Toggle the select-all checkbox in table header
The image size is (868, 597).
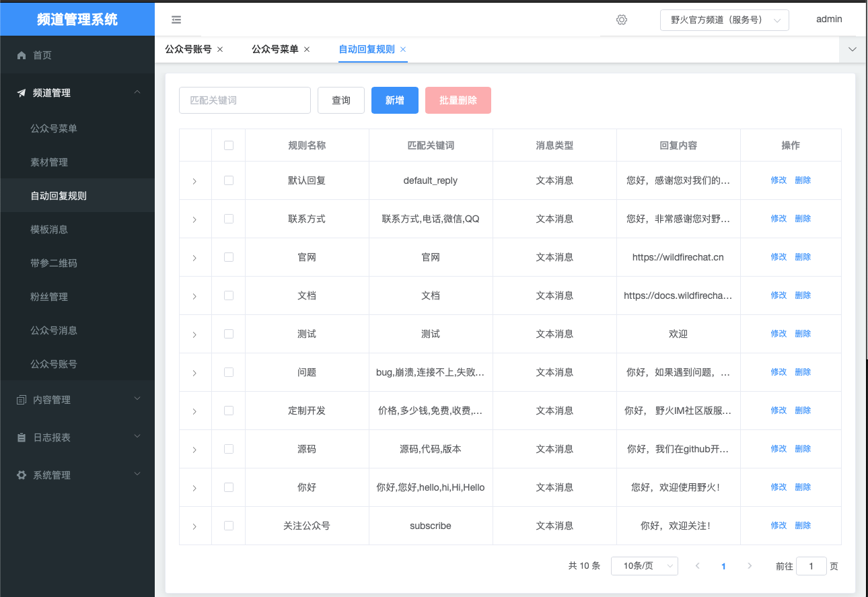(x=229, y=145)
